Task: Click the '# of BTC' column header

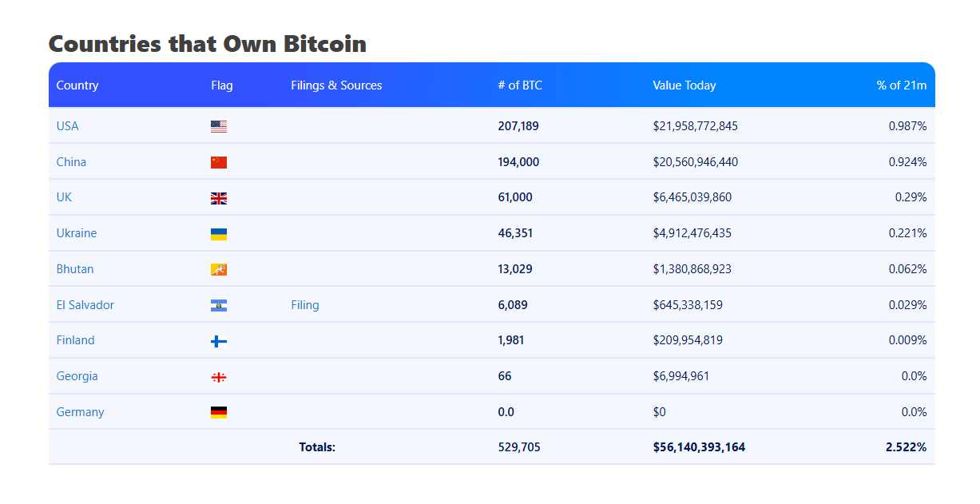Action: click(520, 85)
